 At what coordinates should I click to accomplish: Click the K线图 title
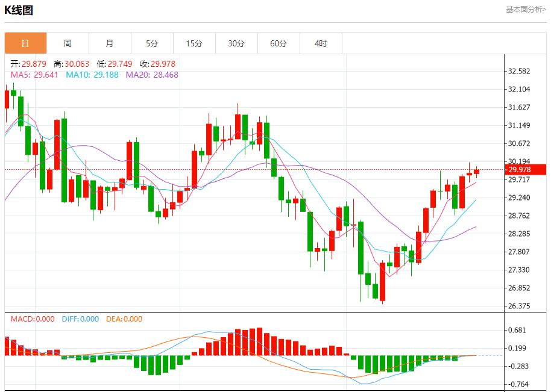[19, 10]
